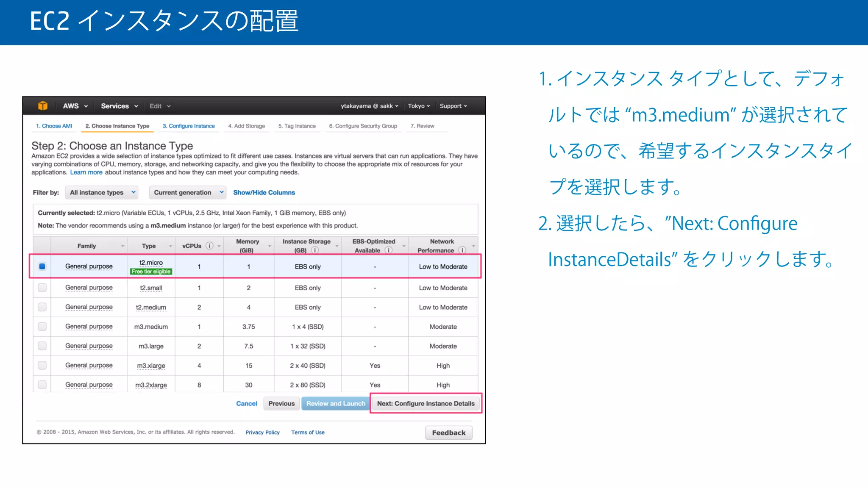Click the 2 x 80 (SSD) storage cell
868x488 pixels.
[x=308, y=385]
